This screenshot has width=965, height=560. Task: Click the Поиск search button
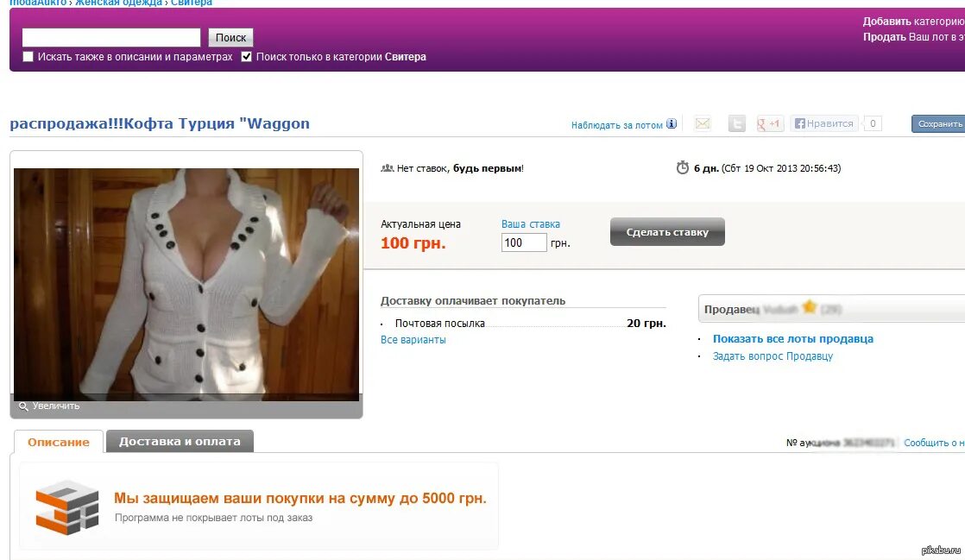click(x=230, y=38)
